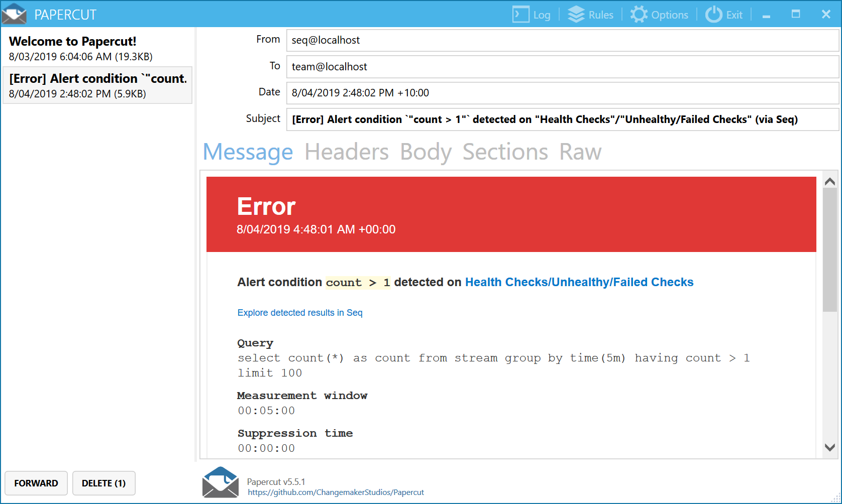Click the message scroll up arrow
This screenshot has height=504, width=842.
[x=830, y=181]
